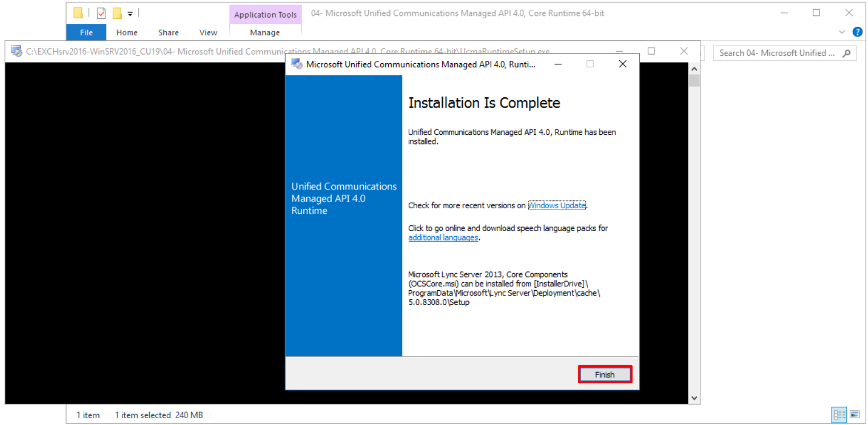Follow the additional languages link
Viewport: 868px width, 425px height.
pos(443,238)
